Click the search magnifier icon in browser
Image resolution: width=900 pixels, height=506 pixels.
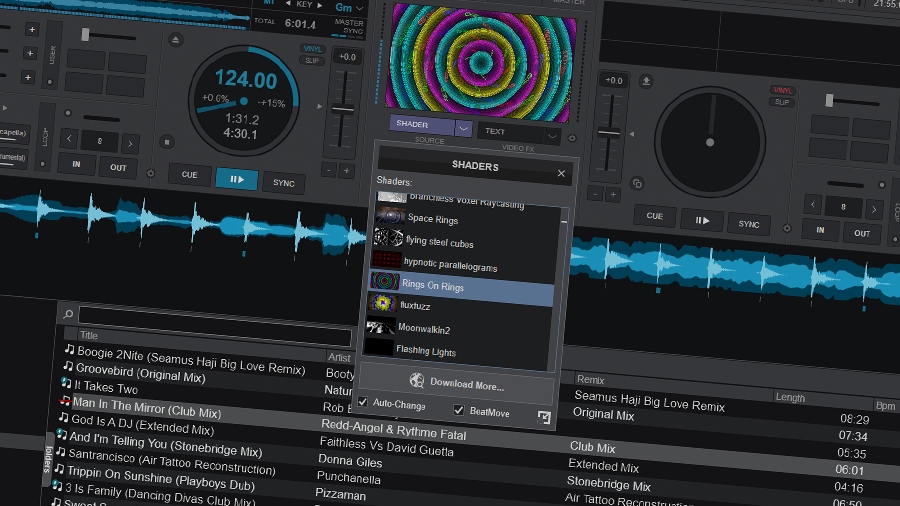tap(68, 314)
